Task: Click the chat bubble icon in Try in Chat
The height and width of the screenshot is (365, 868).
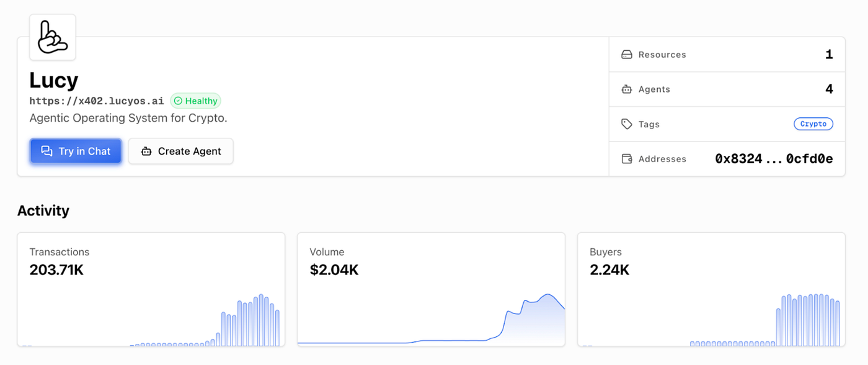Action: click(x=46, y=151)
